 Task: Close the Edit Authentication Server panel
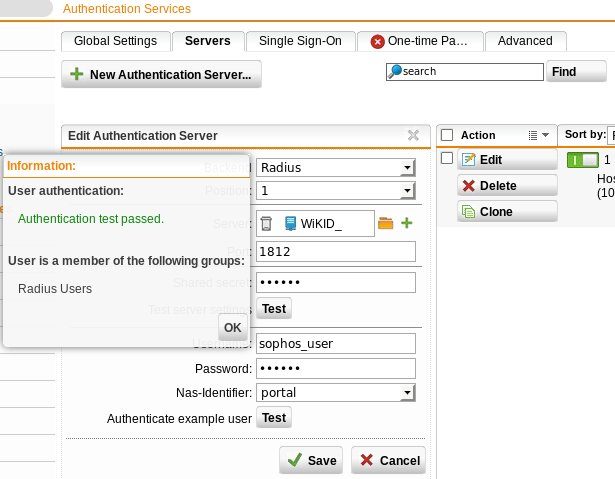click(x=413, y=135)
